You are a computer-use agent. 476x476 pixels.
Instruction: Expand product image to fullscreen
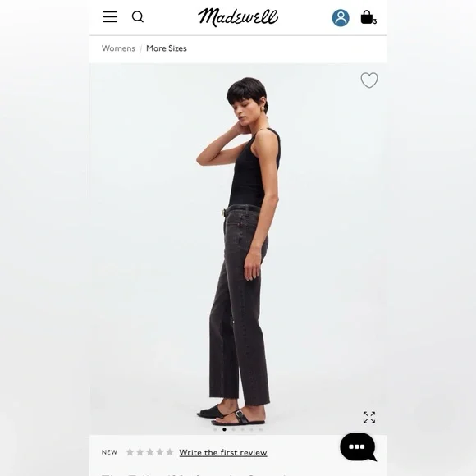pyautogui.click(x=369, y=418)
